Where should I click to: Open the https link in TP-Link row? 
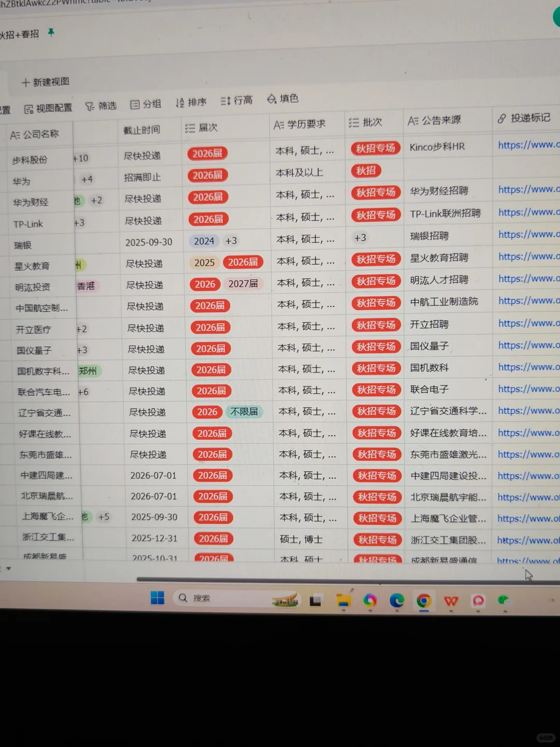528,212
